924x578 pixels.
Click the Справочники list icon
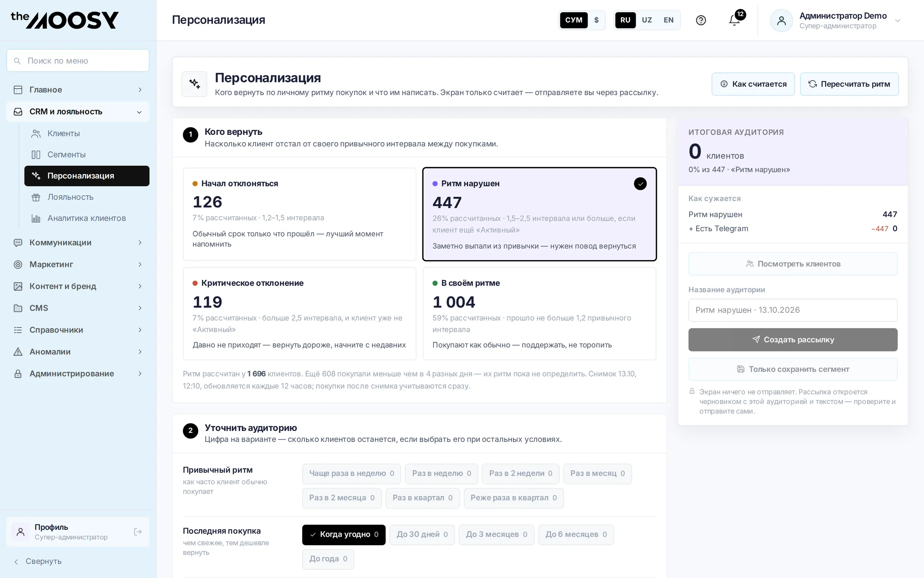tap(18, 330)
